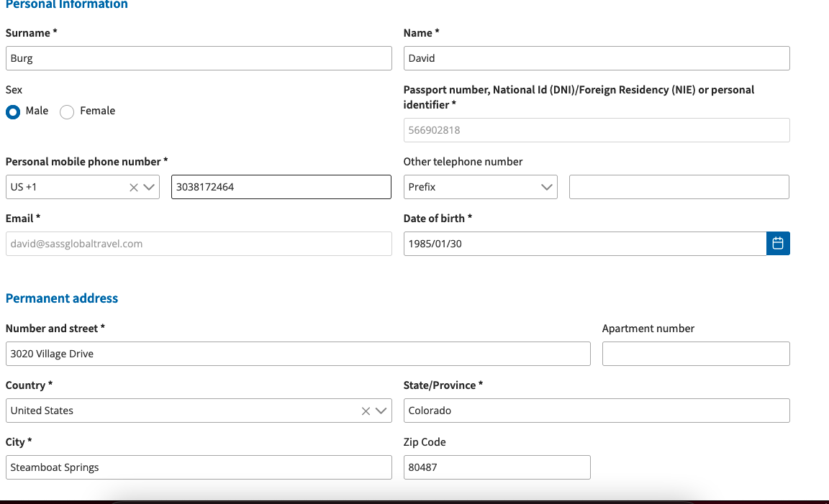Open the date of birth calendar picker

pyautogui.click(x=778, y=244)
